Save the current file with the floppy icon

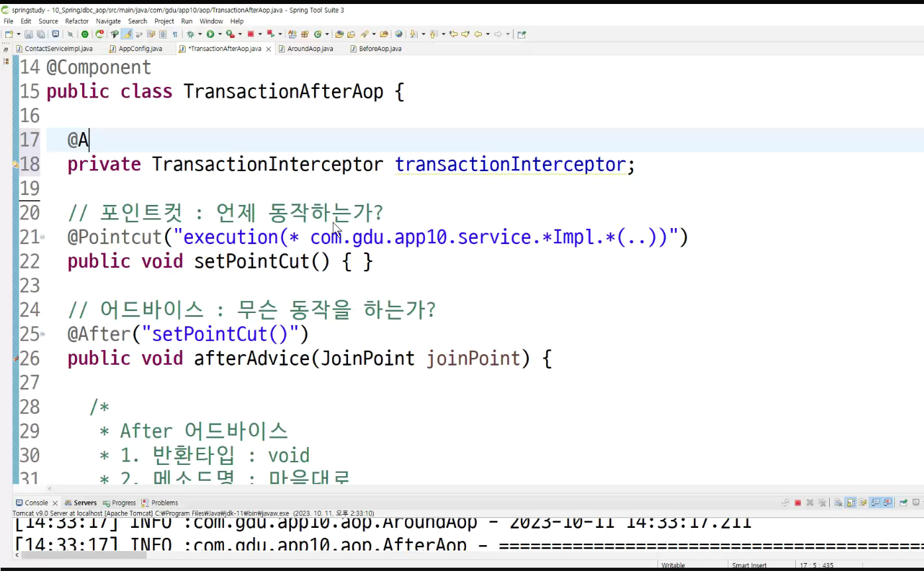(28, 34)
